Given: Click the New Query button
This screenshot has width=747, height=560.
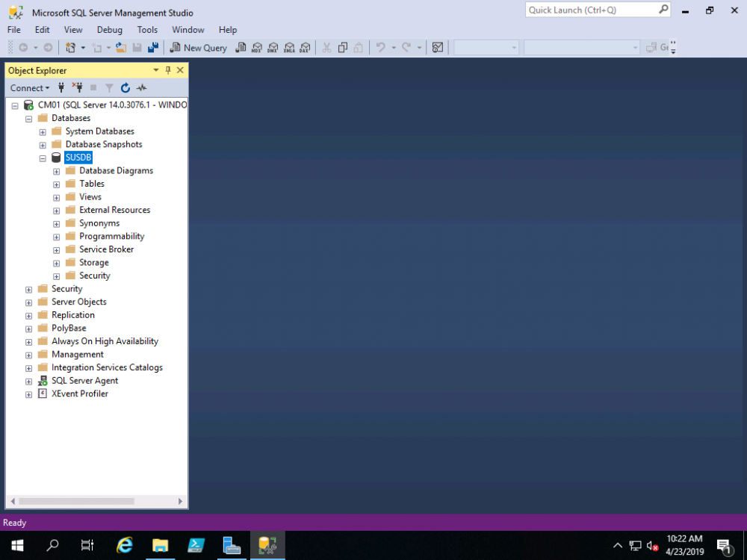Looking at the screenshot, I should click(x=199, y=48).
